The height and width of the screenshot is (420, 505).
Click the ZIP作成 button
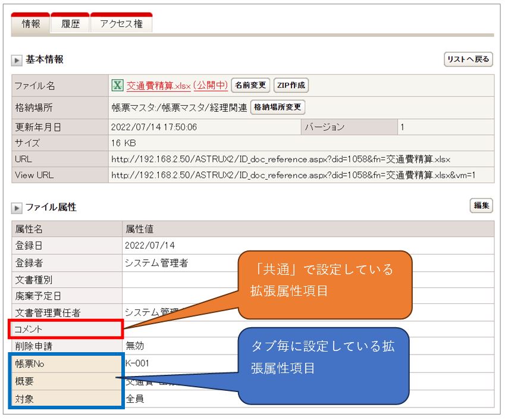[x=291, y=86]
